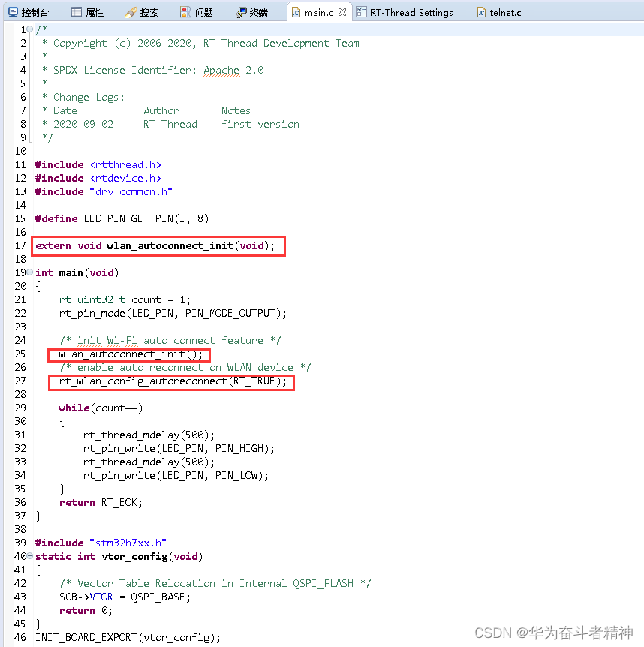This screenshot has width=644, height=647.
Task: Collapse the copyright comment block at line 1
Action: coord(29,29)
